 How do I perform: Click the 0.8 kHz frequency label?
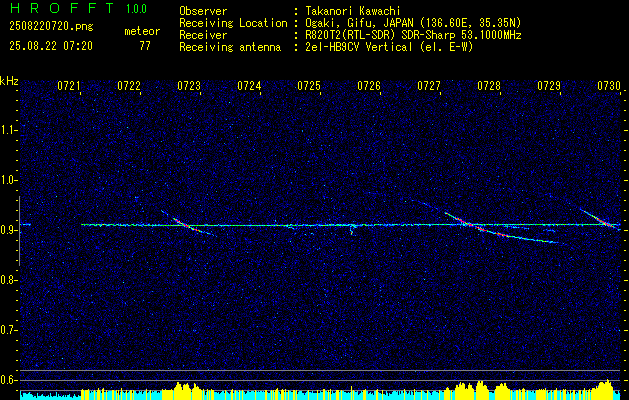(7, 280)
